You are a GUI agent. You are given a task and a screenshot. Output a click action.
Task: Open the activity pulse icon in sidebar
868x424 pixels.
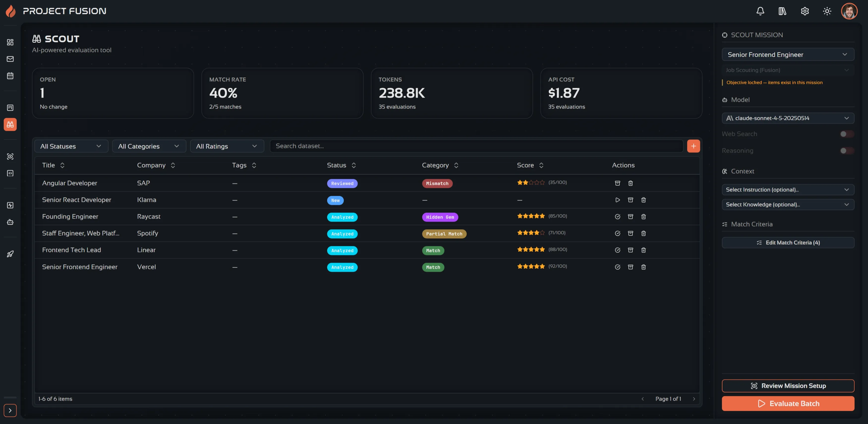10,205
